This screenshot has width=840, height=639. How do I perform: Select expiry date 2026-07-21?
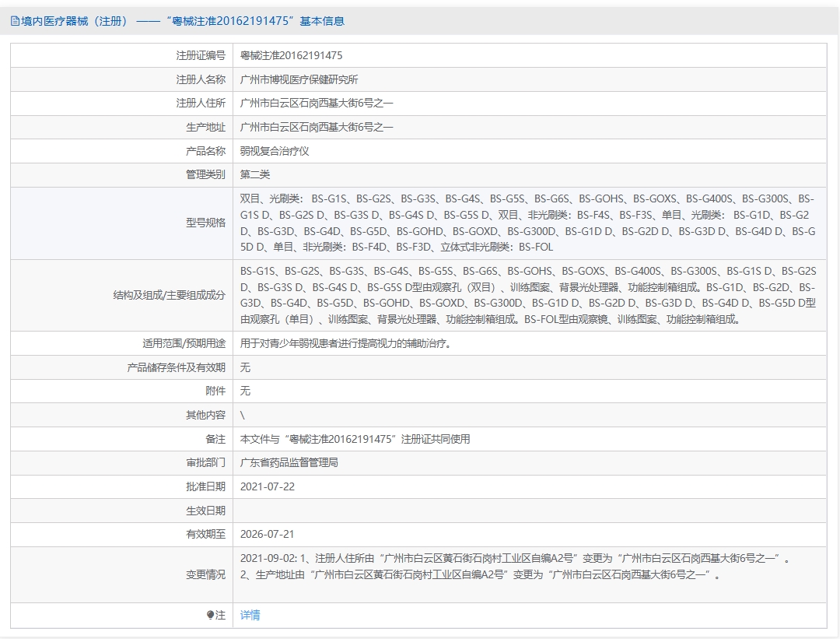[x=268, y=535]
